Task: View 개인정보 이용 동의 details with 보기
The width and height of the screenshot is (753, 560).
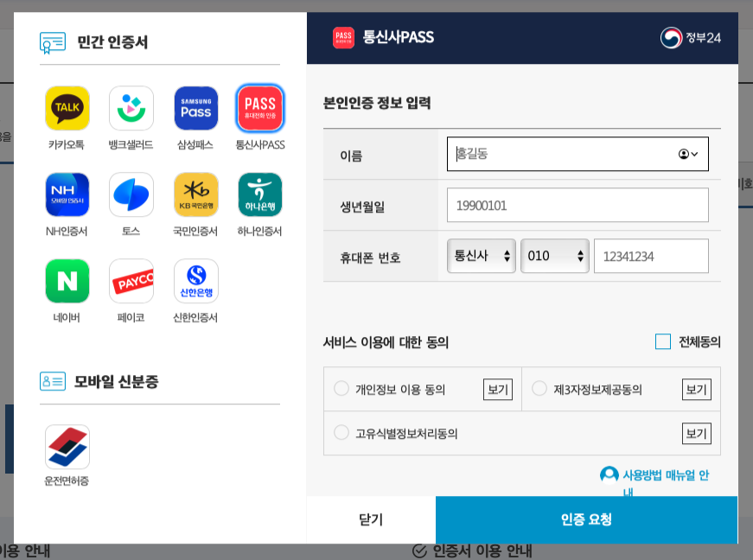Action: coord(498,389)
